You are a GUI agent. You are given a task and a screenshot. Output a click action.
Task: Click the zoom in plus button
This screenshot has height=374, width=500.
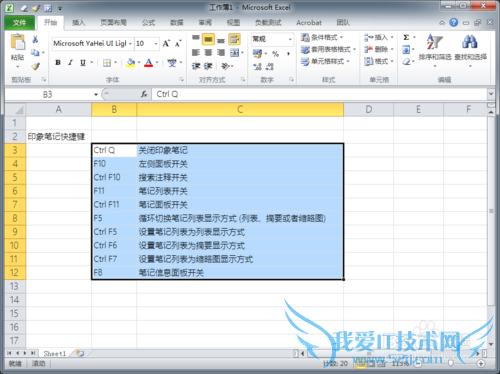click(481, 364)
